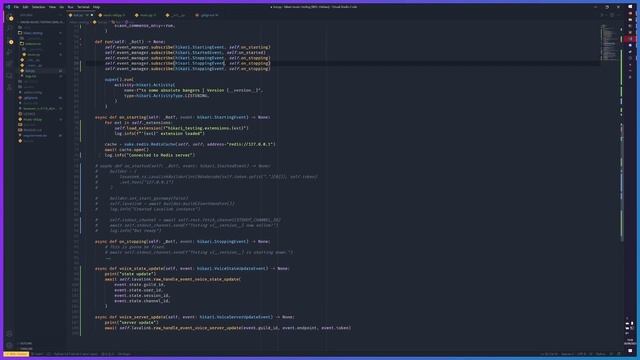Click the print("state update") line
Screen dimensions: 640x360
coord(130,274)
